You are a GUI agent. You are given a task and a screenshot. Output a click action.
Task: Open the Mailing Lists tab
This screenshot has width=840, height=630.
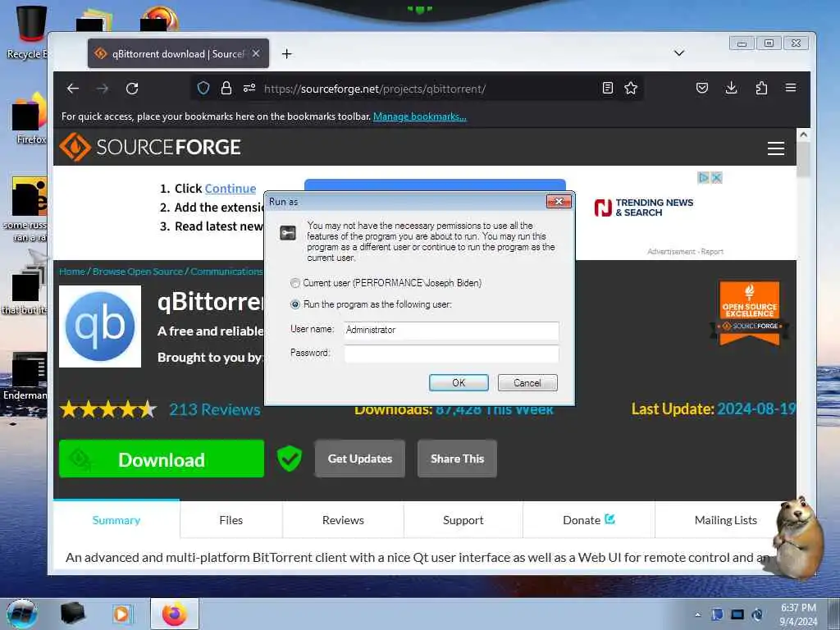click(x=725, y=519)
